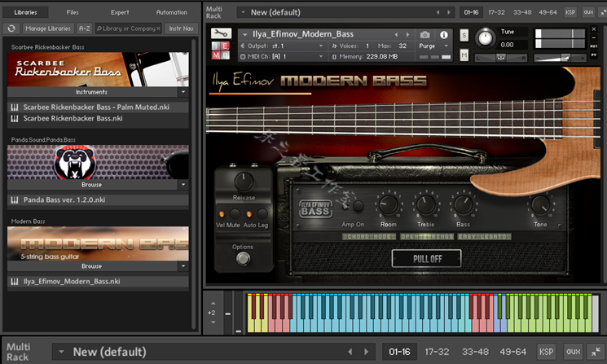Open Scarbee Instruments dropdown arrow
607x364 pixels.
click(183, 92)
